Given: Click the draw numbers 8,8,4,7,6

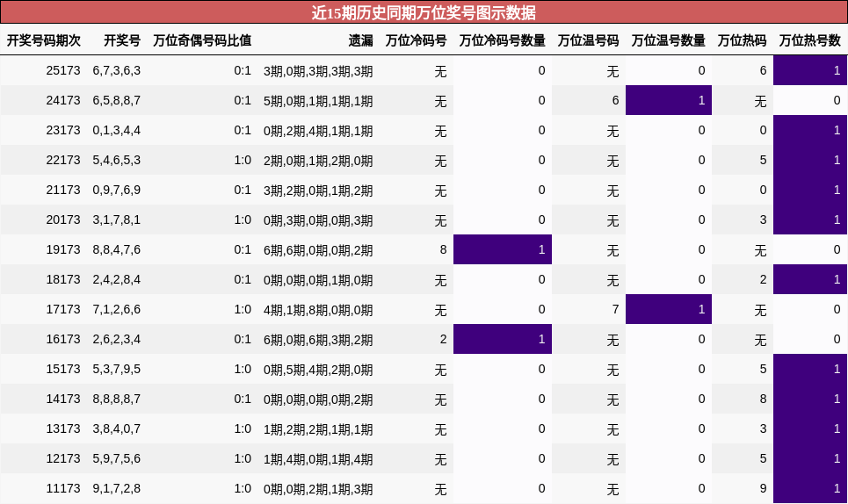Looking at the screenshot, I should click(116, 249).
